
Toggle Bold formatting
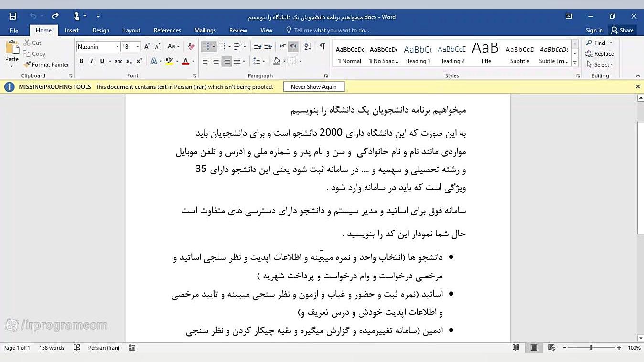pyautogui.click(x=81, y=61)
